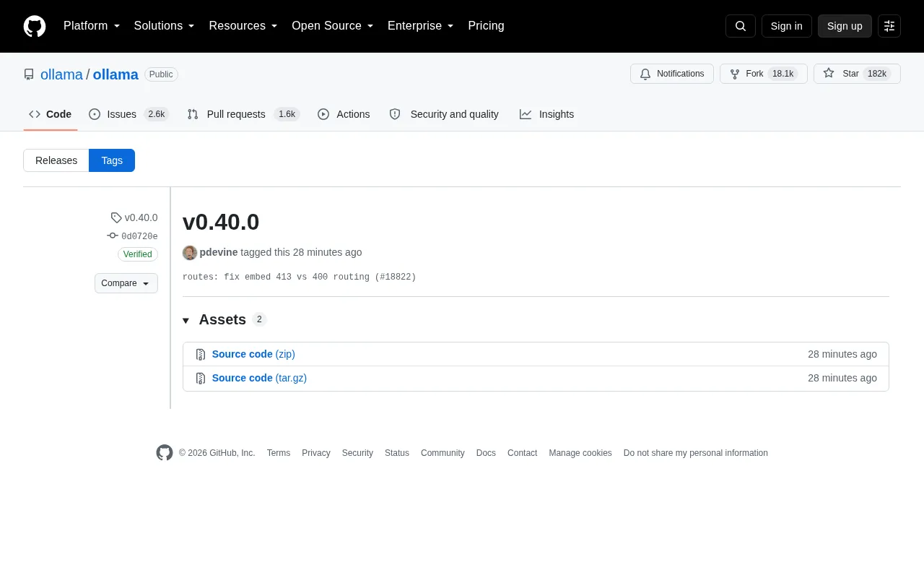Click the Notifications bell button
Screen dimensions: 924x578
672,74
